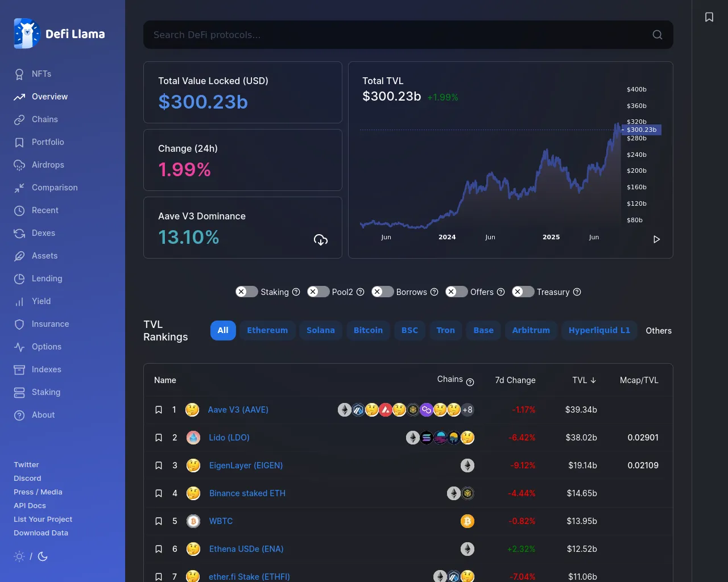Viewport: 728px width, 582px height.
Task: Bookmark the Ethena USDe row
Action: pos(159,549)
